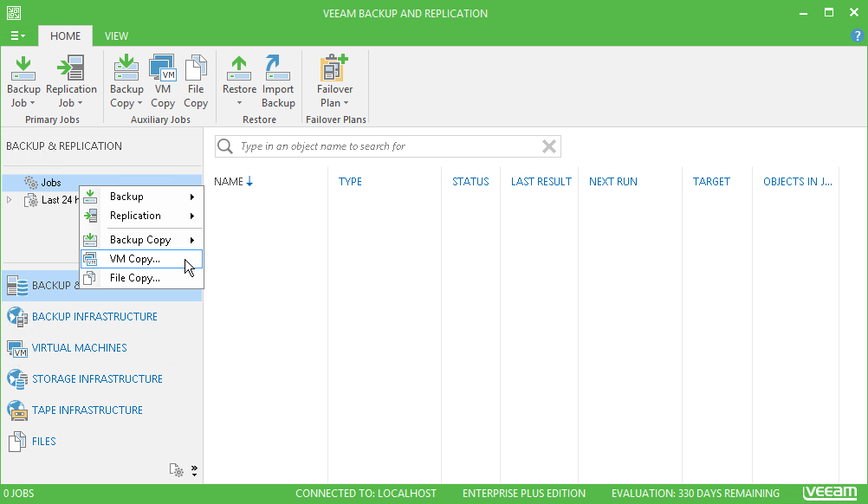Open the main hamburger menu
Viewport: 868px width, 504px height.
click(17, 36)
